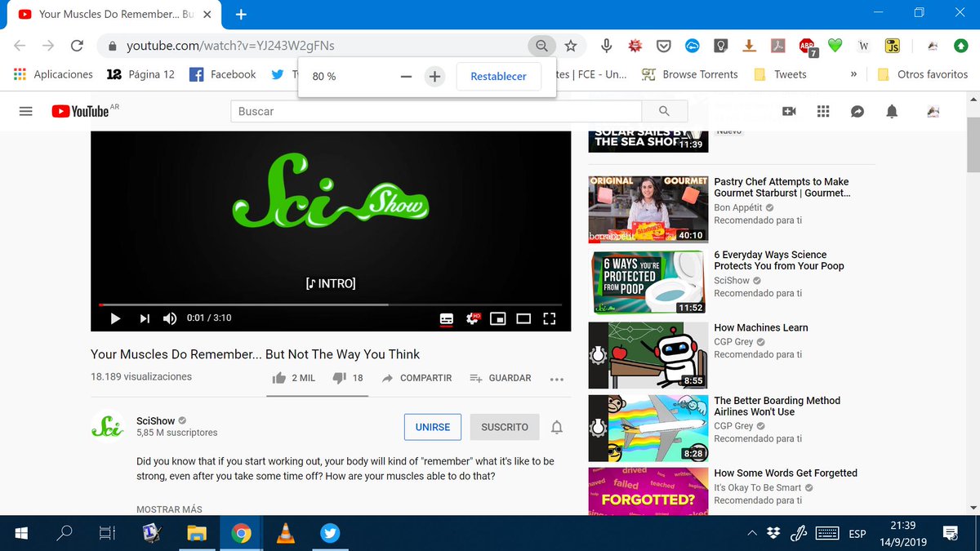The height and width of the screenshot is (551, 980).
Task: Click the video progress bar
Action: pos(331,304)
